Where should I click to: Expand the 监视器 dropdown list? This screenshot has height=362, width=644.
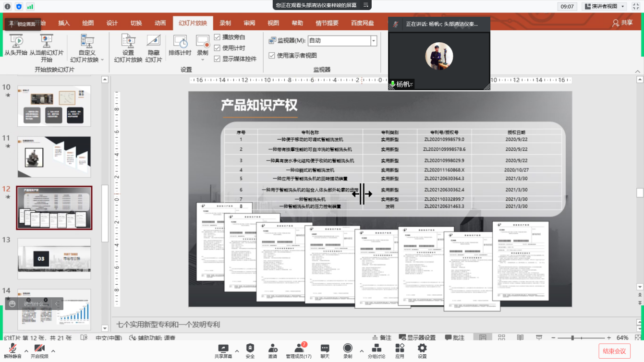[x=374, y=41]
